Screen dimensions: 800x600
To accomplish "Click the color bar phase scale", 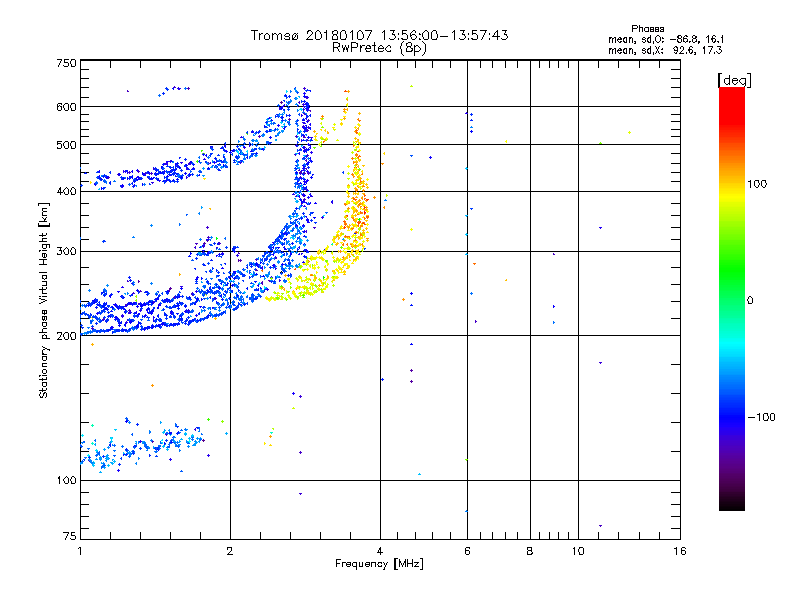I will 732,298.
